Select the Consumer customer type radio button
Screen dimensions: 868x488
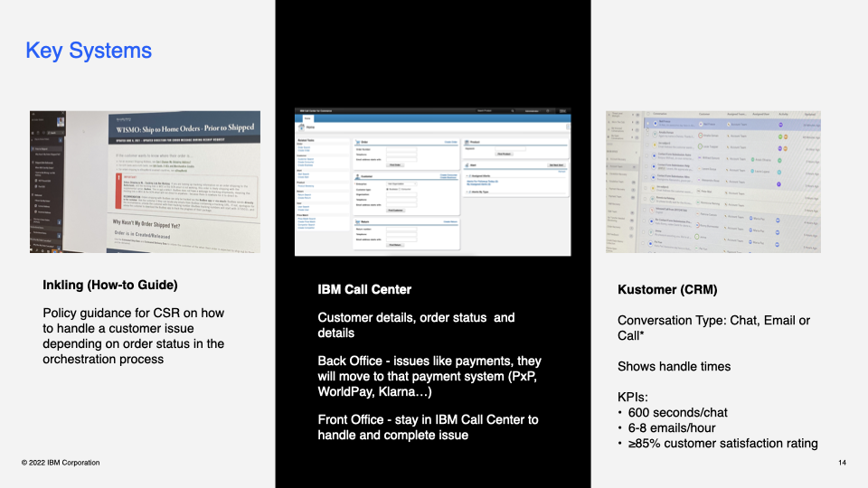pos(399,189)
